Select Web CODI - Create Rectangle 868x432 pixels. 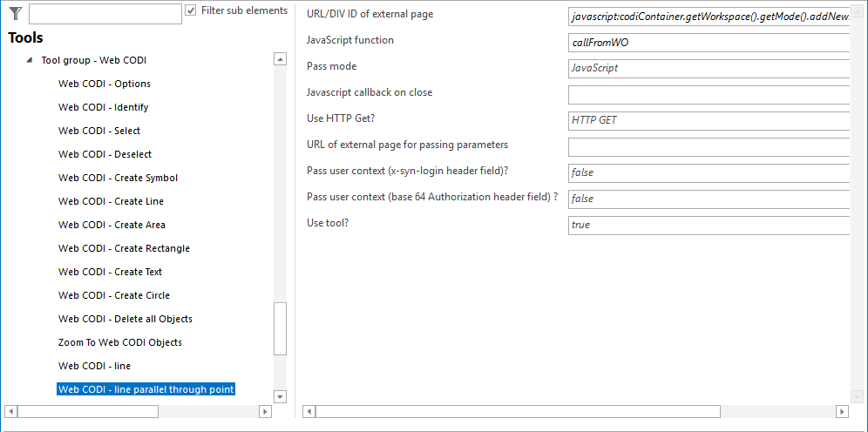pyautogui.click(x=124, y=248)
